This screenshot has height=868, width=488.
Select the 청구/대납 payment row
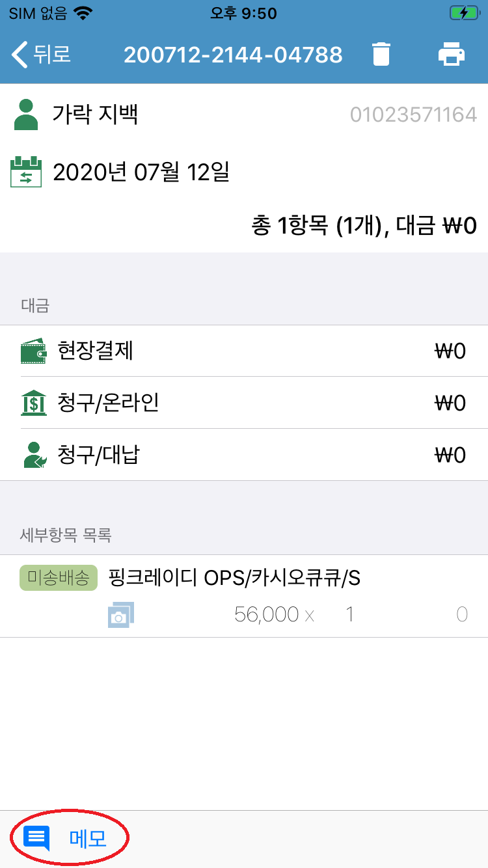coord(244,455)
